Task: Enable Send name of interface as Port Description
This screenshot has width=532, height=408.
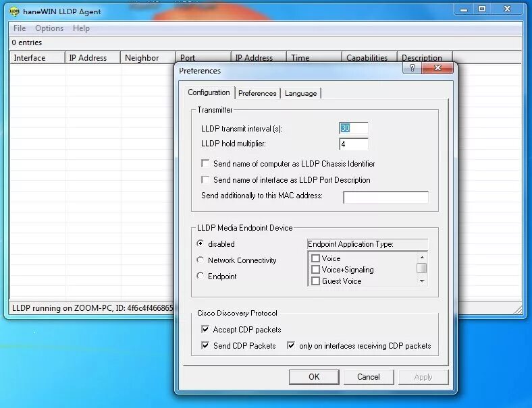Action: tap(205, 179)
